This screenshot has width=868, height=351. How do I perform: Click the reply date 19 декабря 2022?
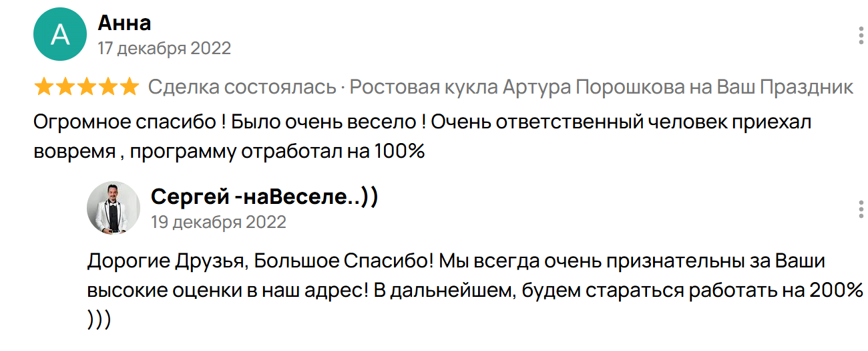(218, 222)
